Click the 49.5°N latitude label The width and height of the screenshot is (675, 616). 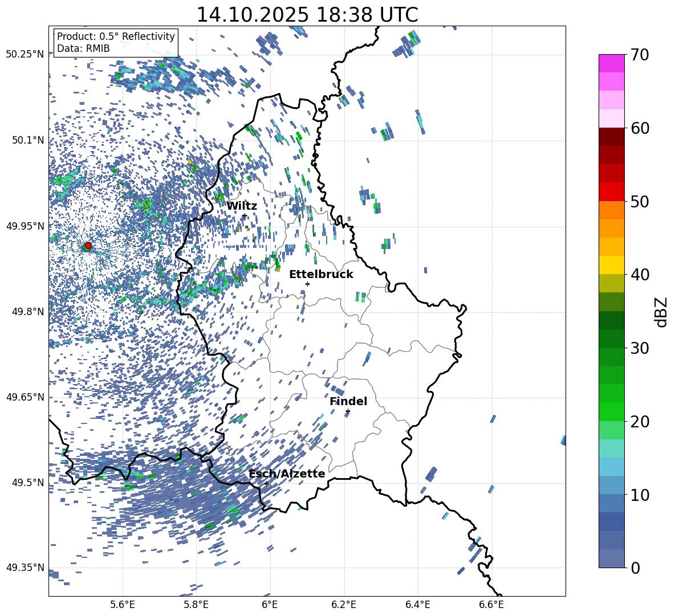point(27,483)
